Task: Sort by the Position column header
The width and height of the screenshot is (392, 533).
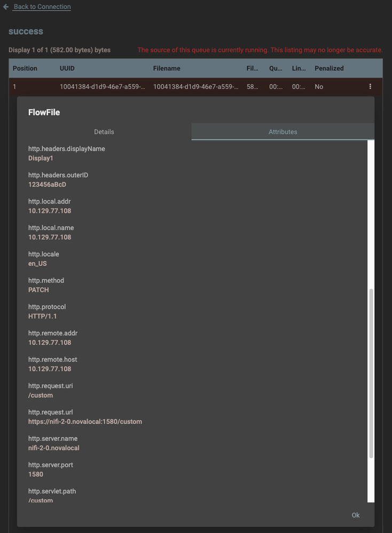Action: [25, 68]
